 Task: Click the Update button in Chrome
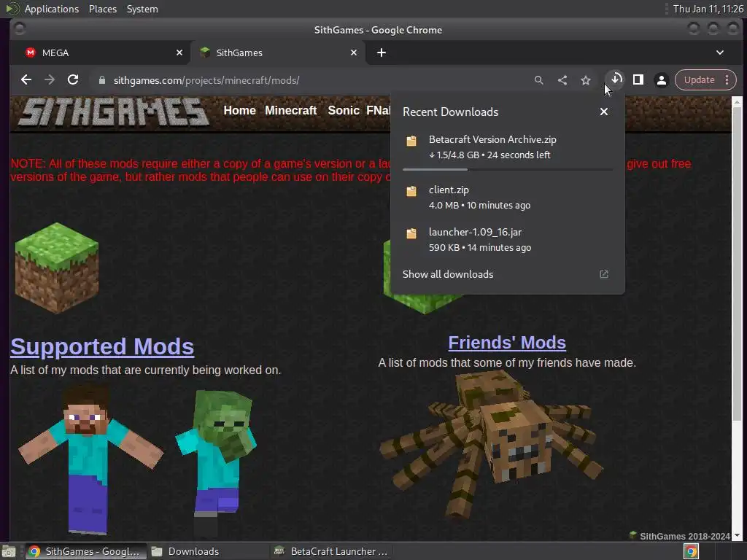click(x=699, y=80)
